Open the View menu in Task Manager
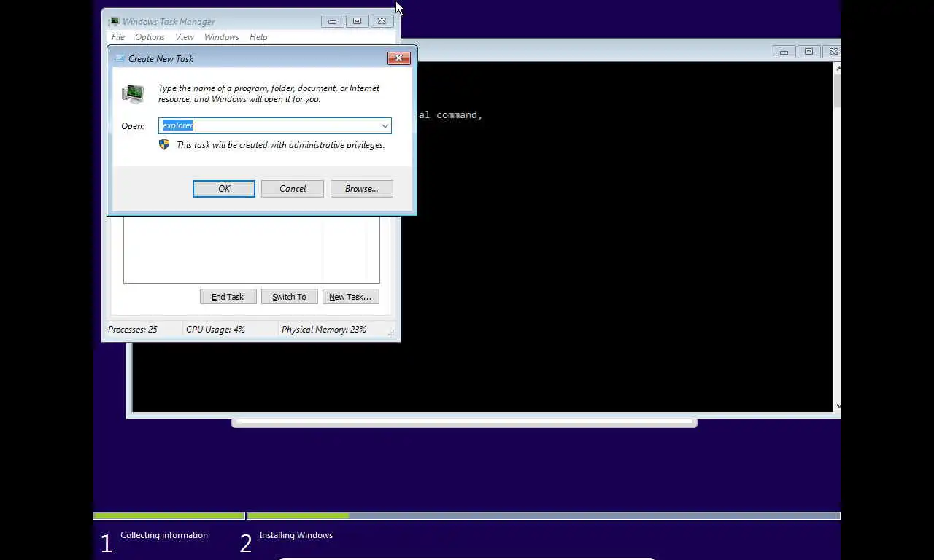The height and width of the screenshot is (560, 934). click(x=185, y=37)
